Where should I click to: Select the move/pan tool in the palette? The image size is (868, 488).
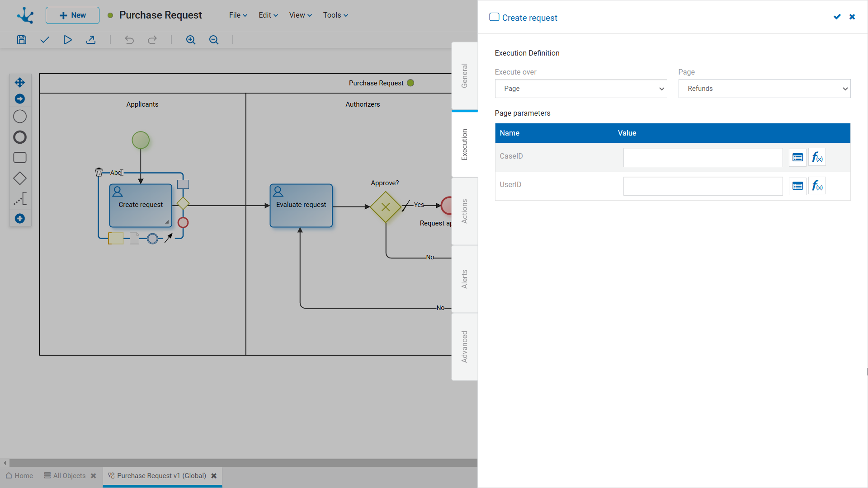20,82
